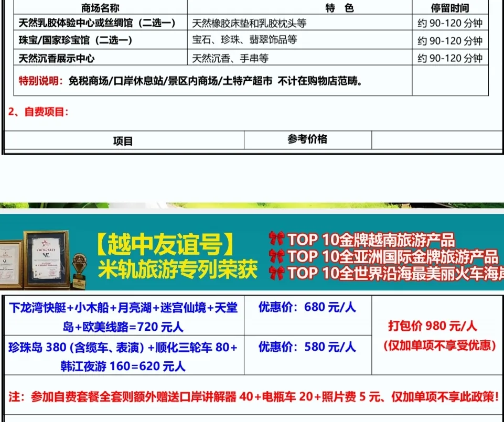Select the golden trophy in the banner
Image resolution: width=504 pixels, height=422 pixels.
click(x=79, y=266)
